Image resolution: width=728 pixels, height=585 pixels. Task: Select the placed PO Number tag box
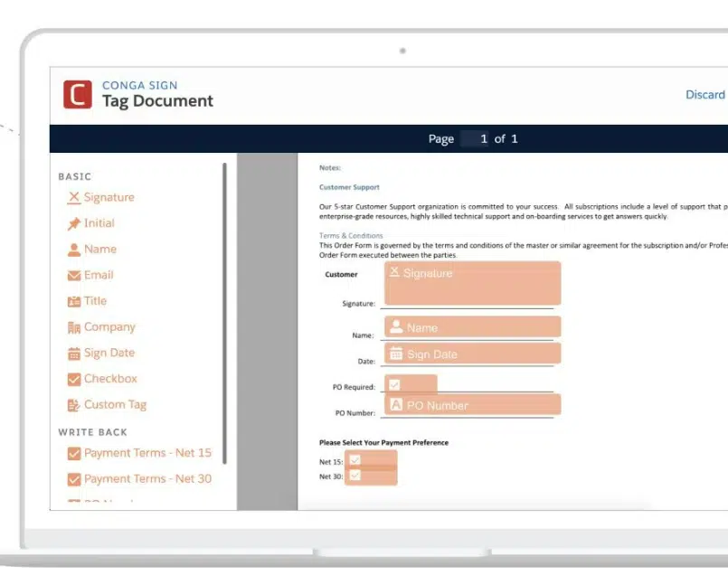pos(472,404)
